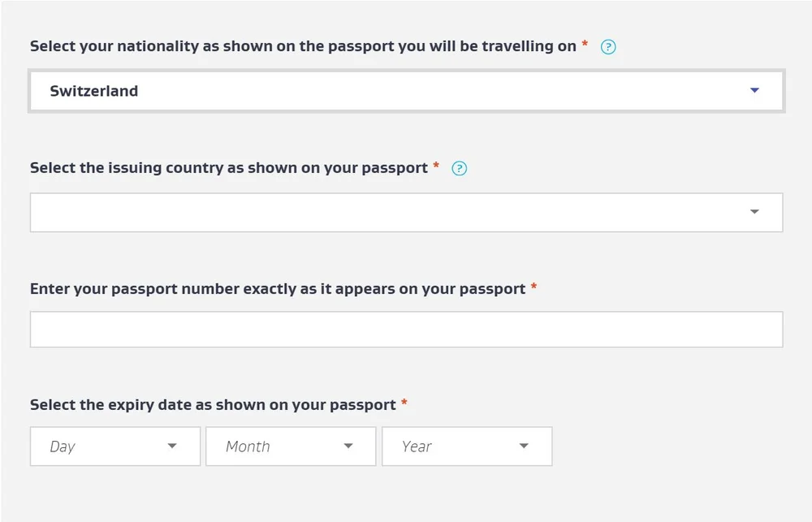Expand the nationality dropdown arrow
The height and width of the screenshot is (522, 812).
click(x=754, y=91)
